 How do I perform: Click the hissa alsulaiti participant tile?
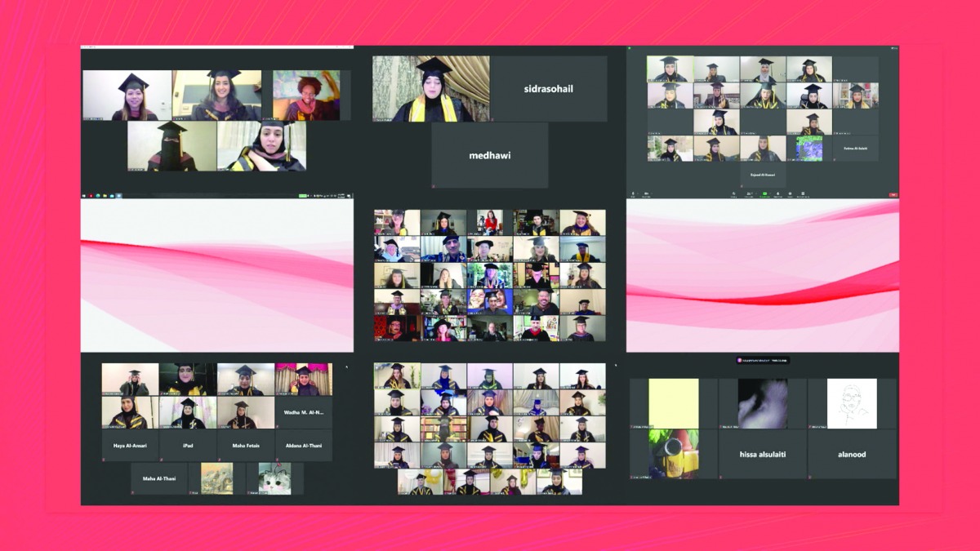point(763,454)
